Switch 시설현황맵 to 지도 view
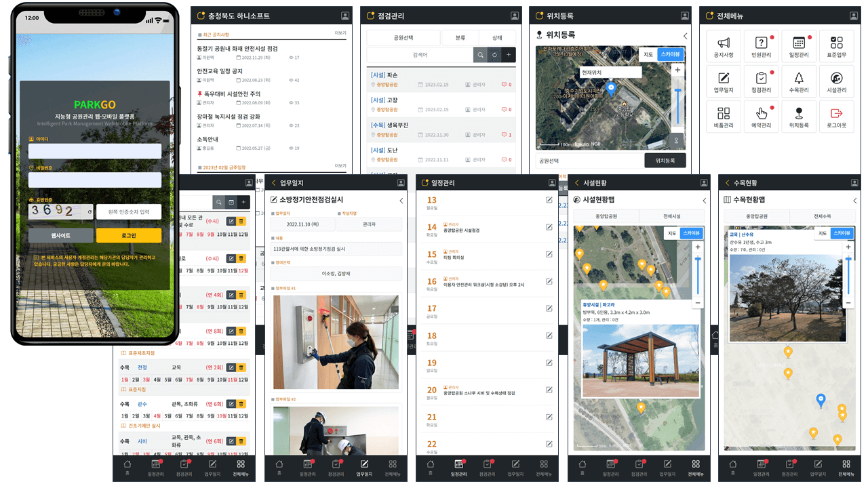 coord(672,233)
